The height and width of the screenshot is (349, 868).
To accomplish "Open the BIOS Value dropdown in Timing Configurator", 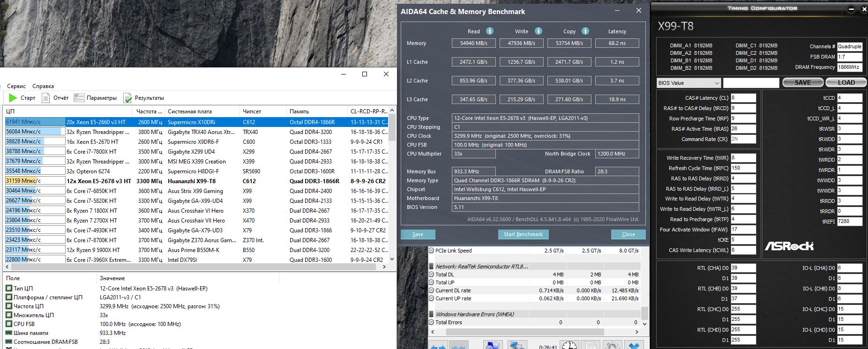I will [688, 83].
